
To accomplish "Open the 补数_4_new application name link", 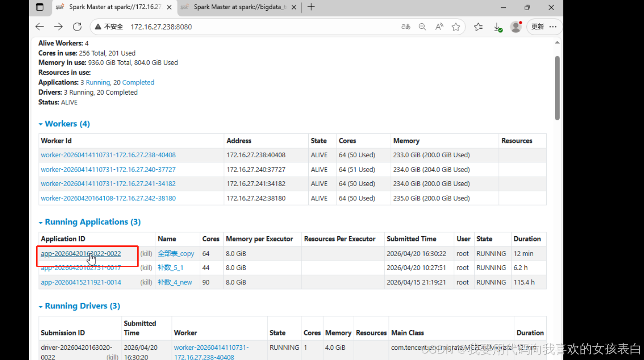I will (175, 282).
